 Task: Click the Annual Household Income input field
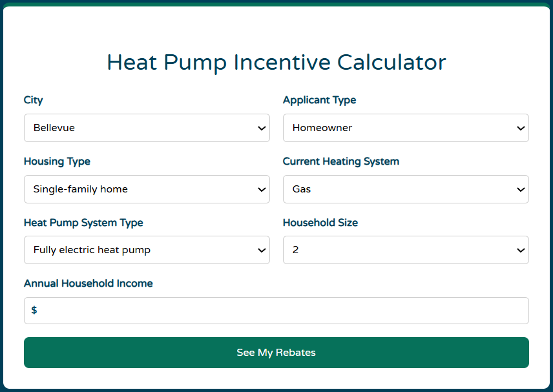[x=276, y=311]
